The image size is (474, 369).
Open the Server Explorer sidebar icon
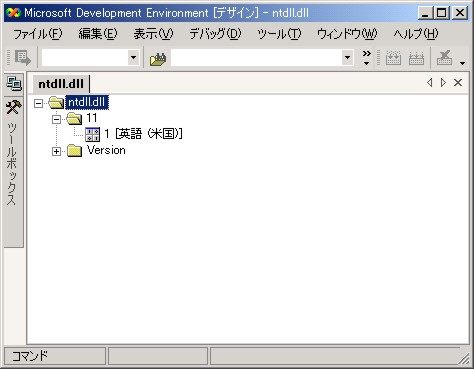click(x=14, y=83)
